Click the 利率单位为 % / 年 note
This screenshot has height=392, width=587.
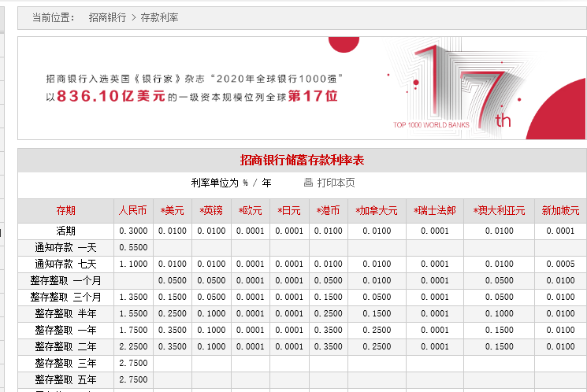[231, 183]
